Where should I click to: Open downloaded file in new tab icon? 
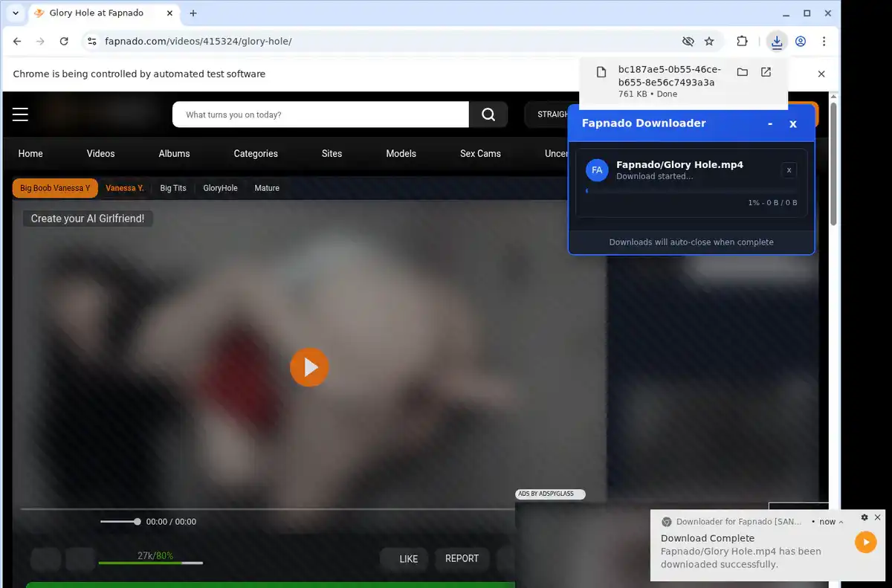[766, 72]
